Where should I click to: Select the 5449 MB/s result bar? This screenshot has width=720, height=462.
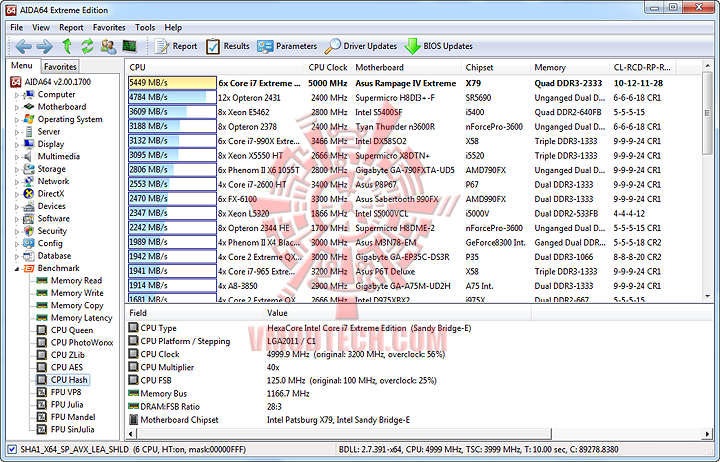click(172, 83)
